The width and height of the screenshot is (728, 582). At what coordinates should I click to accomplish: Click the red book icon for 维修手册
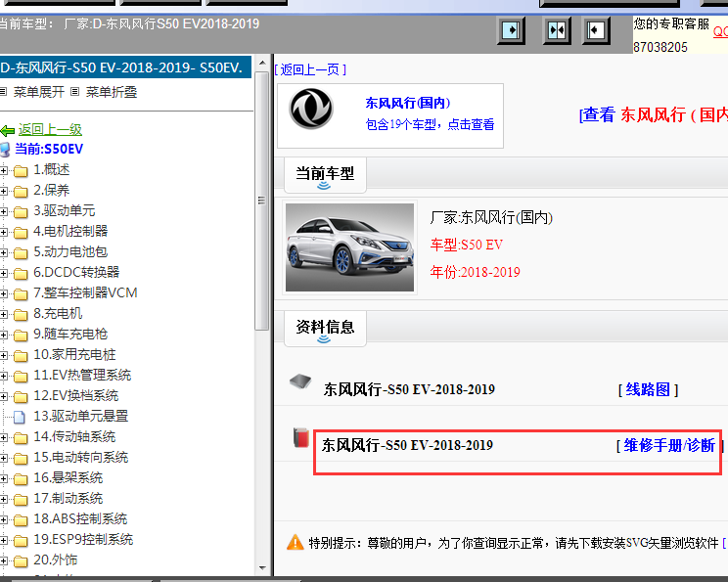coord(301,437)
